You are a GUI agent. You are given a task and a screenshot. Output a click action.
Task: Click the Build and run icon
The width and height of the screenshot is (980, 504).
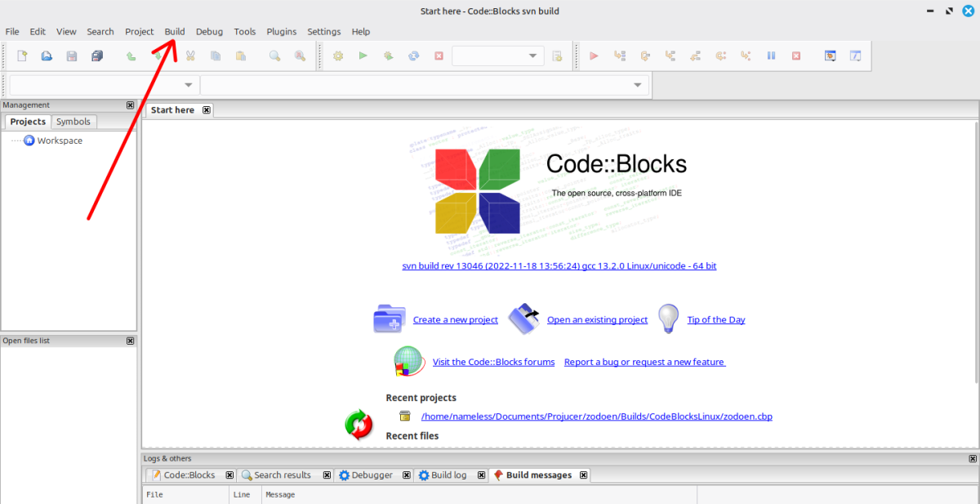(x=389, y=56)
